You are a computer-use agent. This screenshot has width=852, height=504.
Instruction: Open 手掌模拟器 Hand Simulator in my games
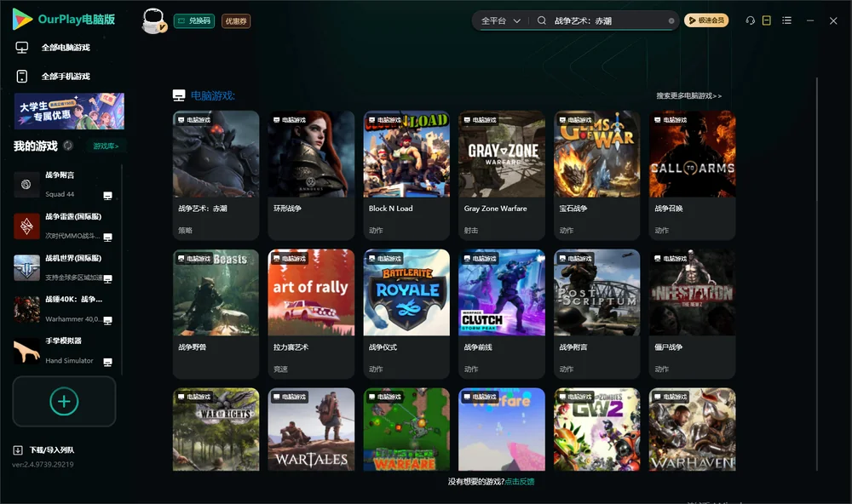click(x=63, y=351)
